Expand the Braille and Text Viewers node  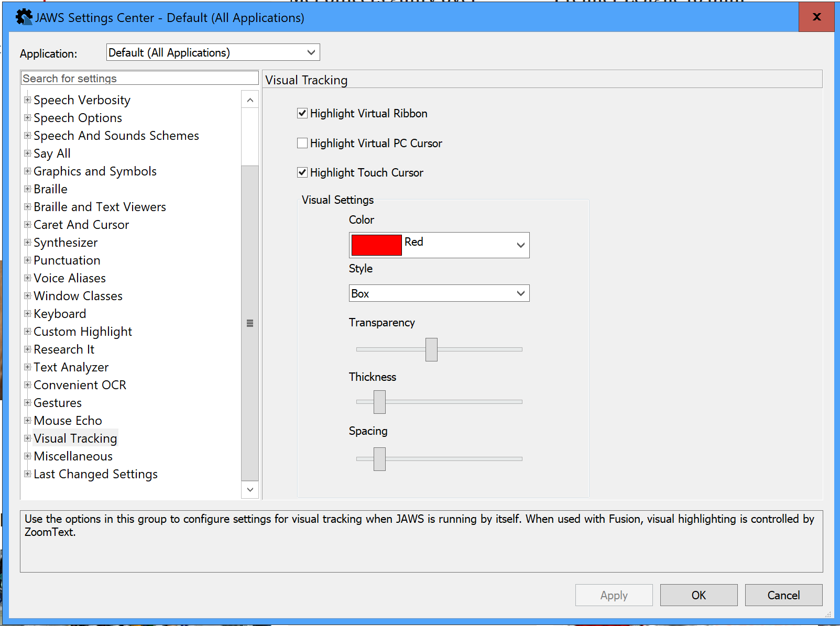click(x=28, y=206)
